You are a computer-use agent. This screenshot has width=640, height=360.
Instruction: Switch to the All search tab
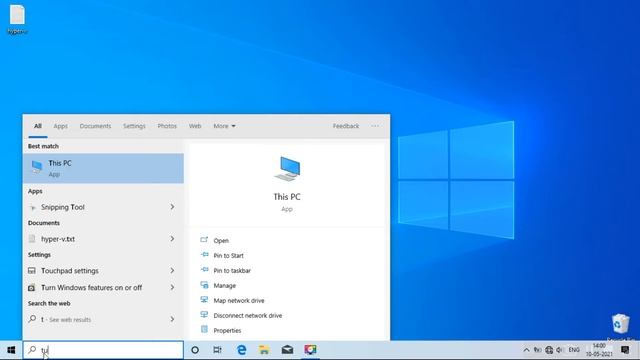pos(38,126)
